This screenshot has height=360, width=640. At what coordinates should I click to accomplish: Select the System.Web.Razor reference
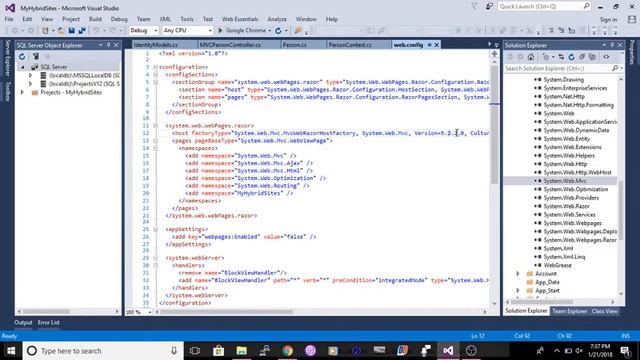tap(567, 206)
